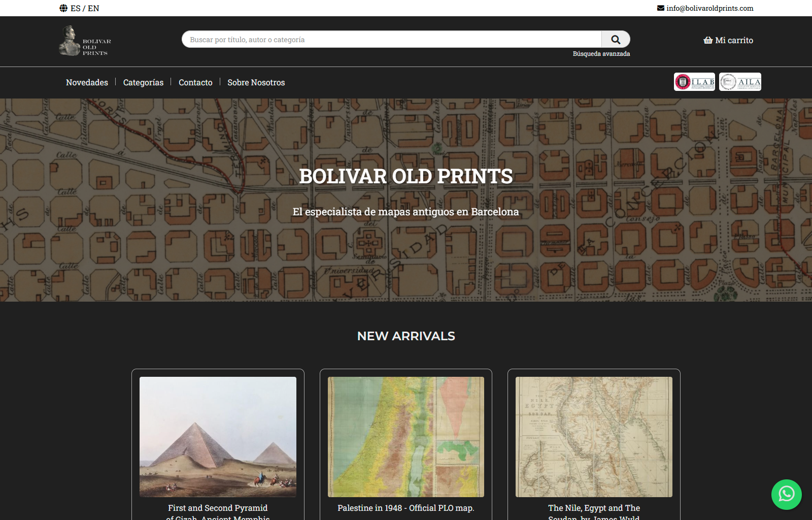Click the globe language icon
The image size is (812, 520).
click(x=63, y=8)
